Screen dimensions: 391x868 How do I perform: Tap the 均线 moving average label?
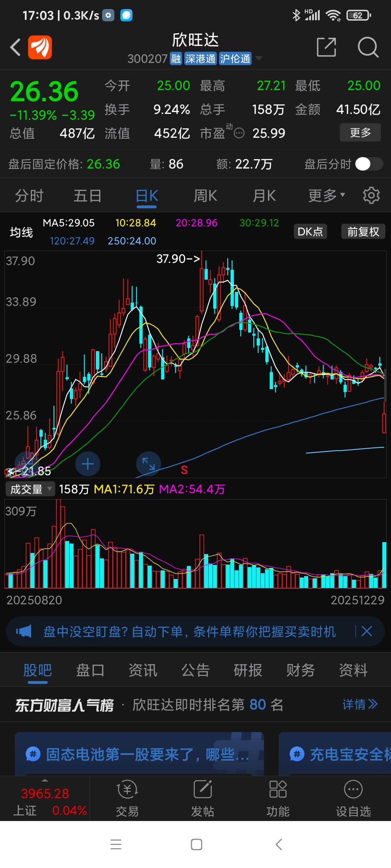coord(21,232)
